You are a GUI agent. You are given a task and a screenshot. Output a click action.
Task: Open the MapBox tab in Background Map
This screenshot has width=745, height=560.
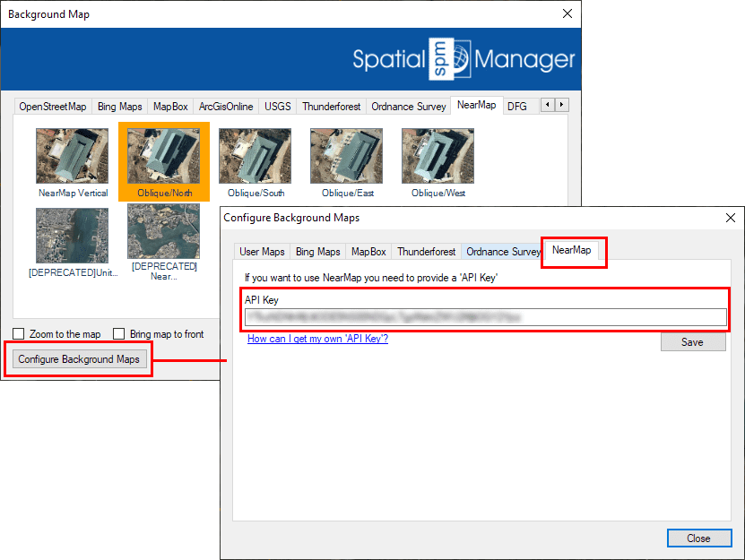coord(170,107)
